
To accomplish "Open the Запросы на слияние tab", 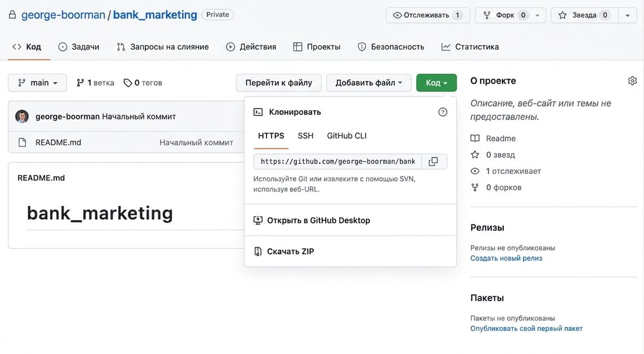I will pyautogui.click(x=163, y=47).
